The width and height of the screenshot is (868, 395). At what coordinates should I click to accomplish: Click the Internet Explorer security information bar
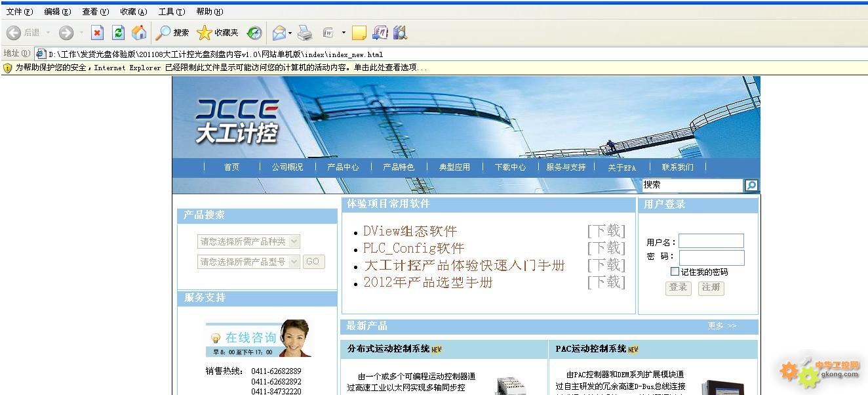[434, 68]
